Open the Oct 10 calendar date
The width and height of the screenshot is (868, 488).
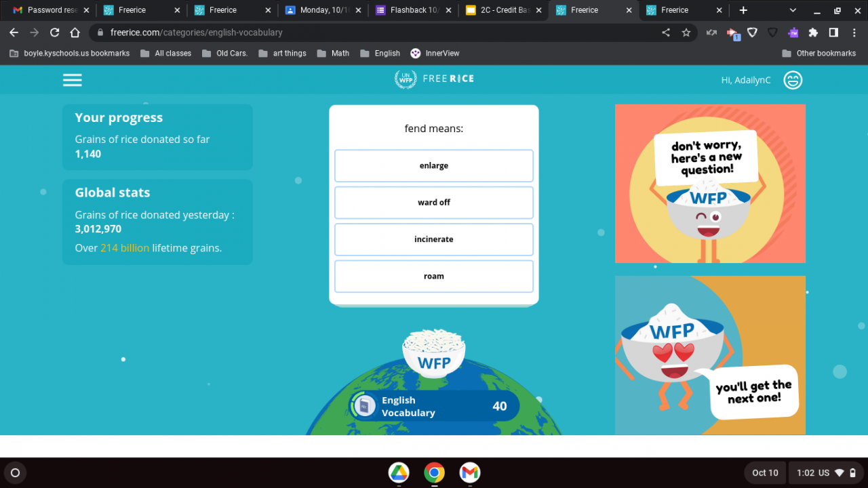[x=765, y=472]
